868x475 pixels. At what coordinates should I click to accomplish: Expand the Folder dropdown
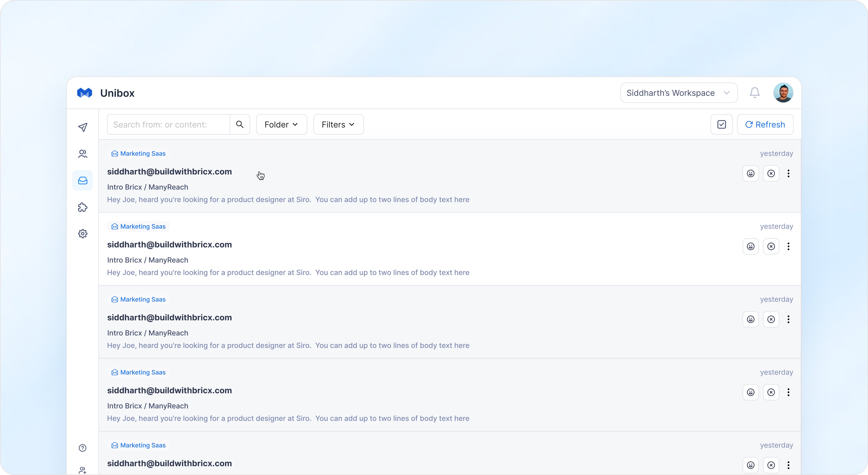281,124
